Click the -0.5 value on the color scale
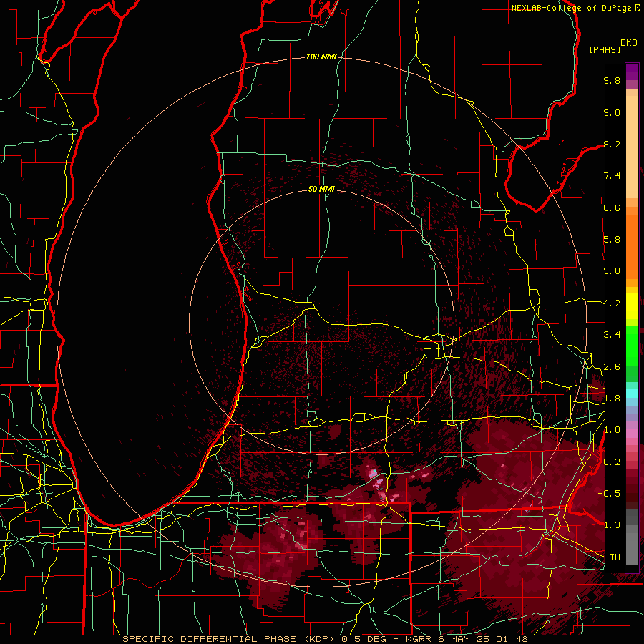This screenshot has height=644, width=644. [610, 494]
